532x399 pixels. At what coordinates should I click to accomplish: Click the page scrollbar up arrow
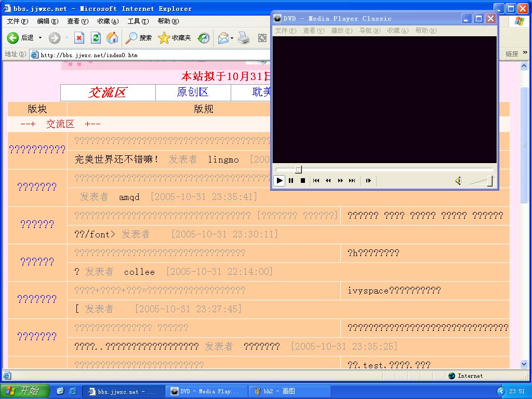pyautogui.click(x=524, y=66)
